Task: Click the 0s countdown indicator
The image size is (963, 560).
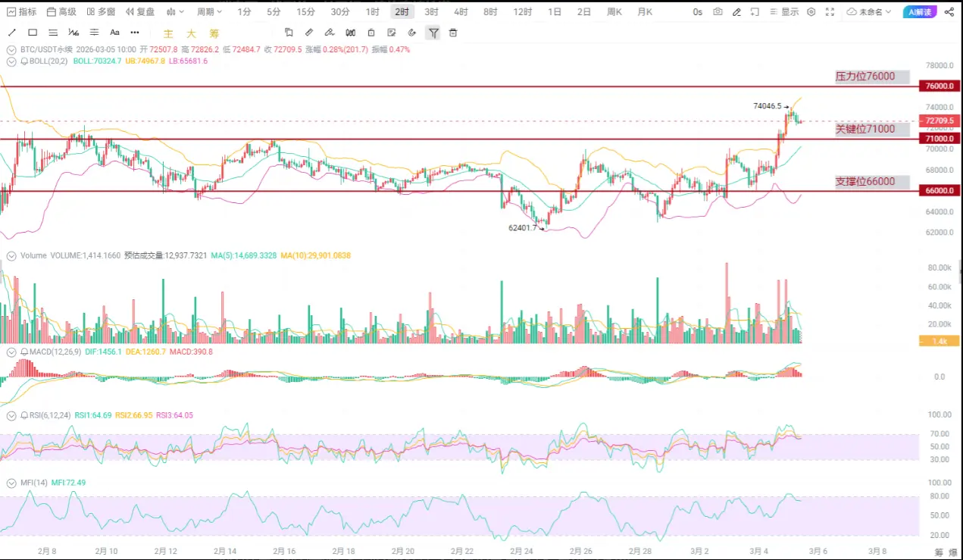Action: coord(697,12)
